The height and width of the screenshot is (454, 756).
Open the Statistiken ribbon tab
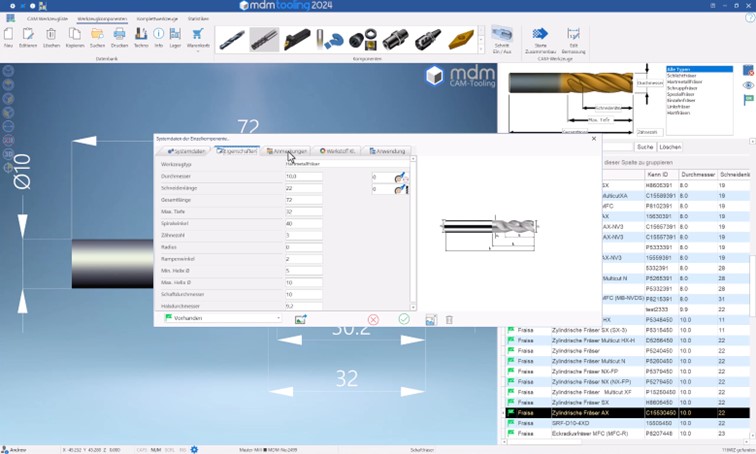coord(198,19)
